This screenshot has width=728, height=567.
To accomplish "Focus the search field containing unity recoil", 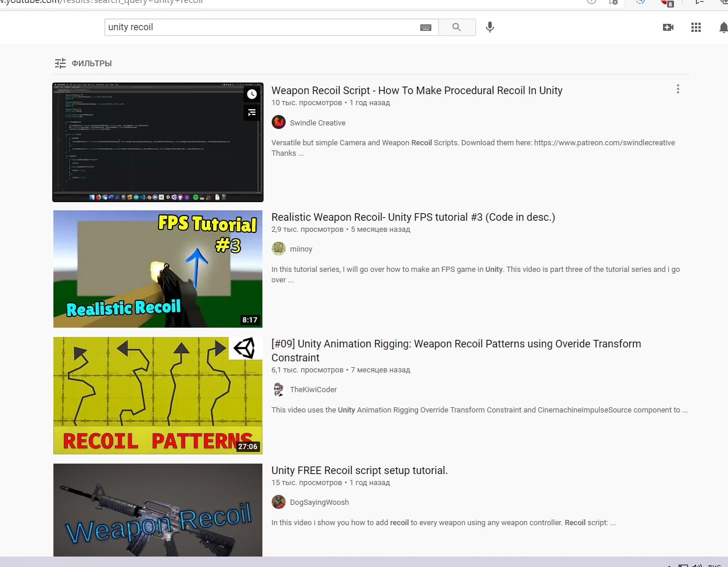I will tap(261, 27).
